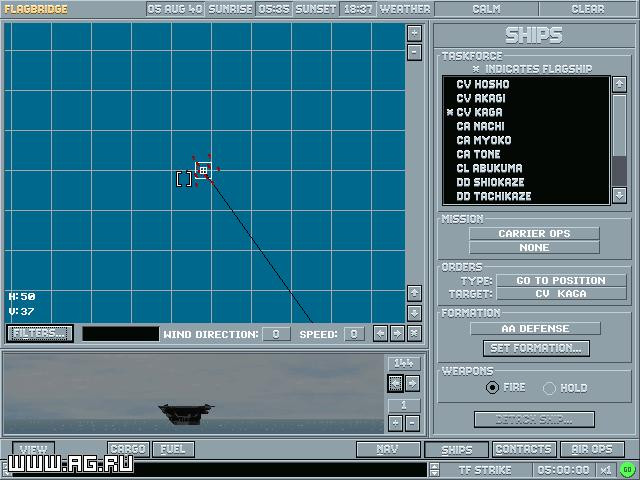
Task: Click the bracket cursor marker on the map
Action: click(x=184, y=179)
